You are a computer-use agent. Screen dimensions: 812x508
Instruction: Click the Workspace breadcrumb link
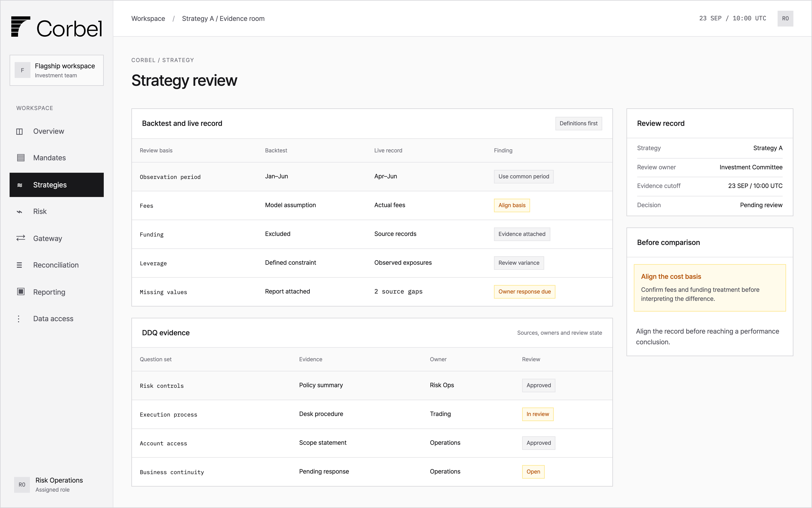[x=148, y=18]
